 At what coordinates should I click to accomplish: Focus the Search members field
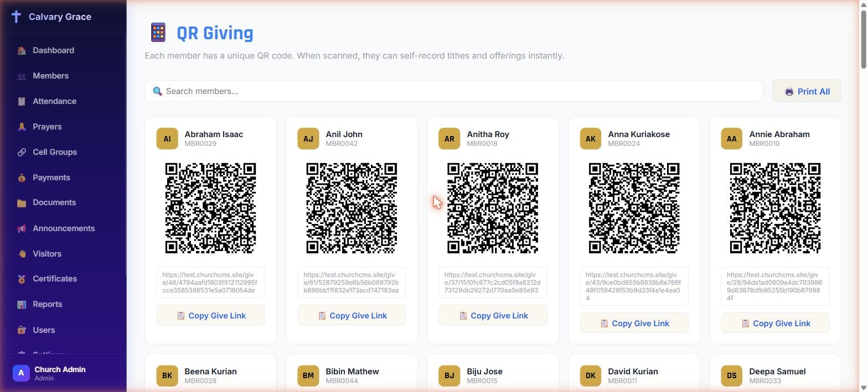454,91
